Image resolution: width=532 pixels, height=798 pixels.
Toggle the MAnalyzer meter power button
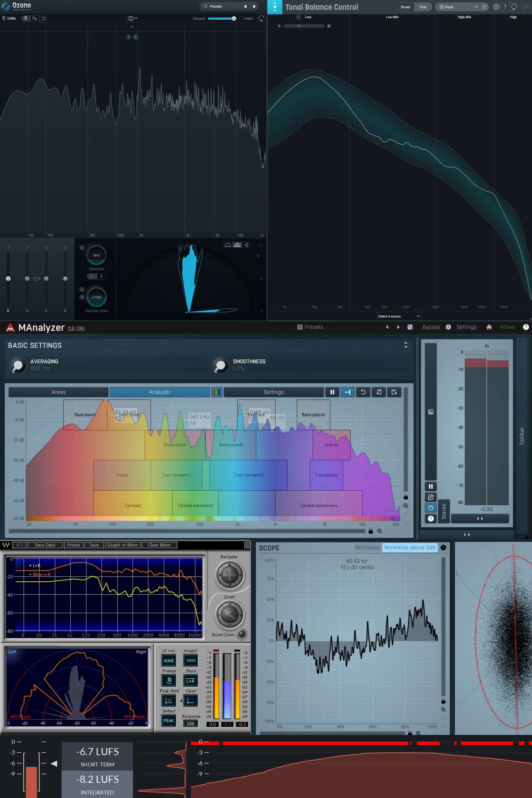tap(430, 508)
